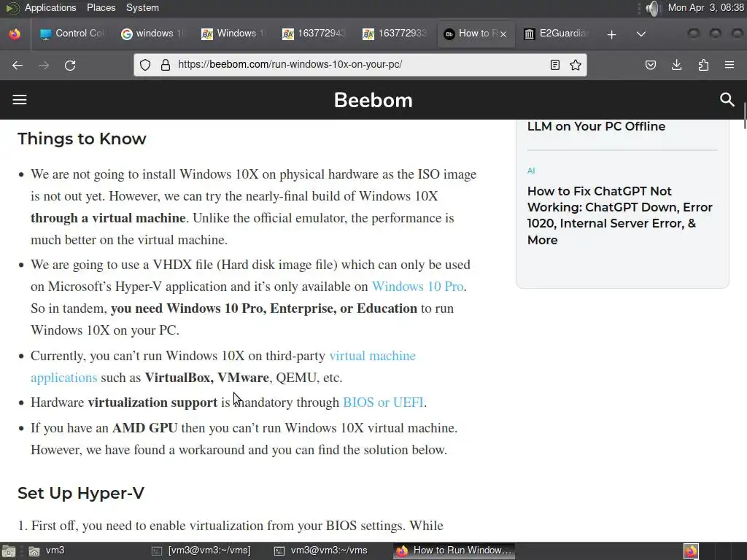Image resolution: width=747 pixels, height=560 pixels.
Task: Open the BIOS or UEFI link
Action: click(x=383, y=402)
